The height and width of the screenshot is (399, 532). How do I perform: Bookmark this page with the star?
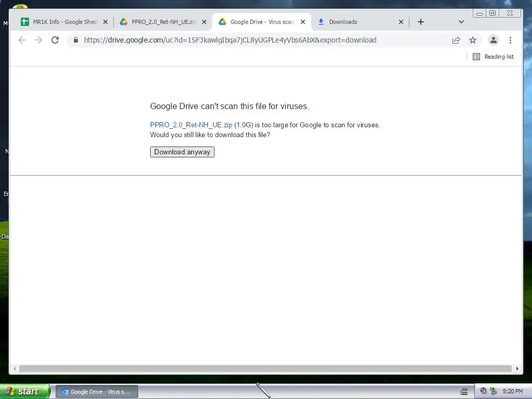473,40
